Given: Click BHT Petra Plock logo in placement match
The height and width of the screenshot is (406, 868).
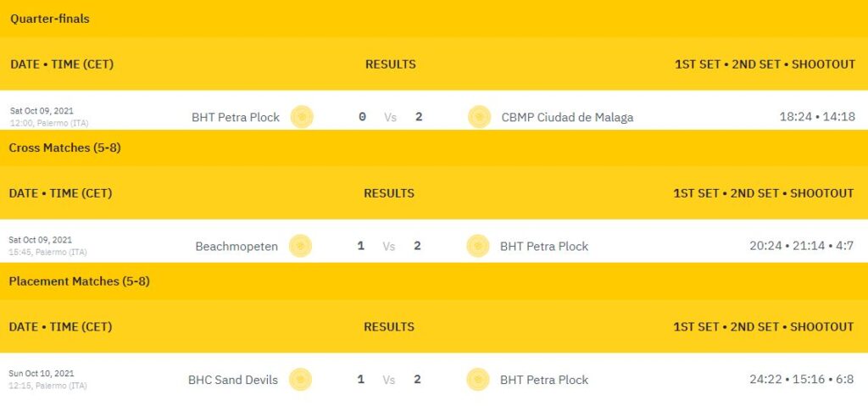Looking at the screenshot, I should click(478, 380).
